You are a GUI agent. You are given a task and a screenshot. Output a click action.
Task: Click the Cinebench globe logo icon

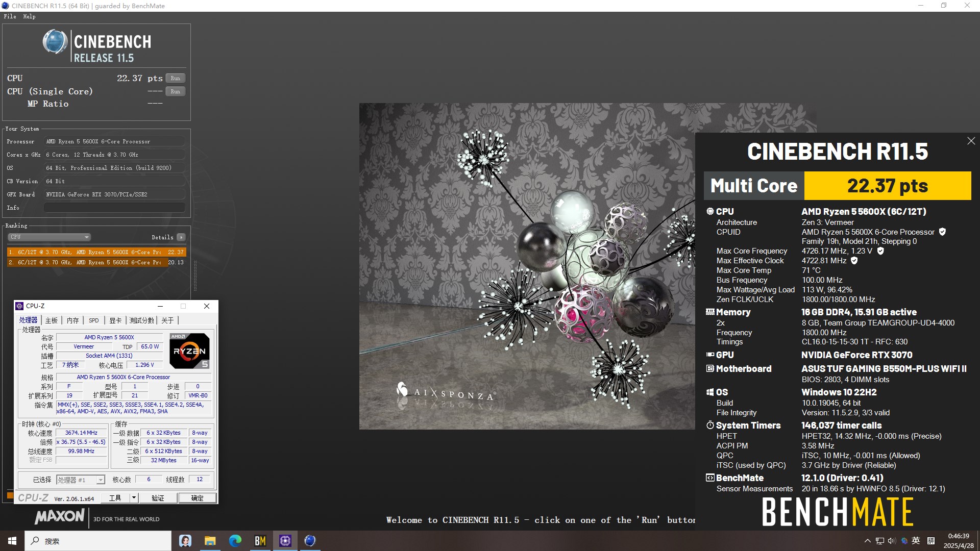(x=55, y=42)
